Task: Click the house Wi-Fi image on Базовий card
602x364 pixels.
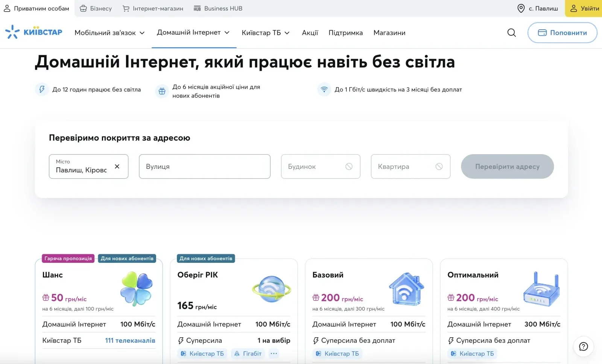Action: [406, 289]
